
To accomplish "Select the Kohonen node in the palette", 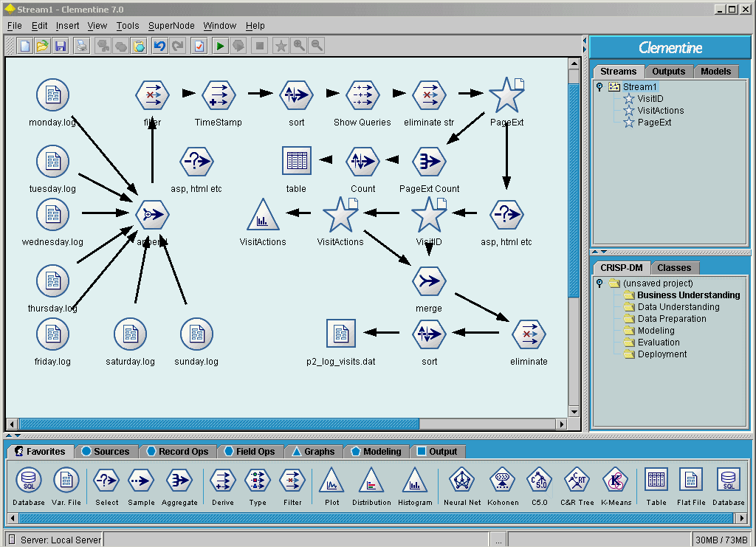I will pos(502,486).
